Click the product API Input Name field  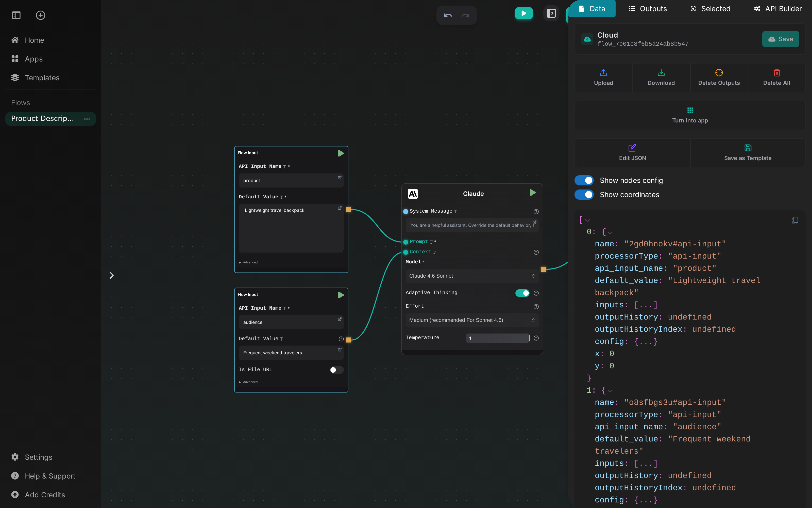291,180
